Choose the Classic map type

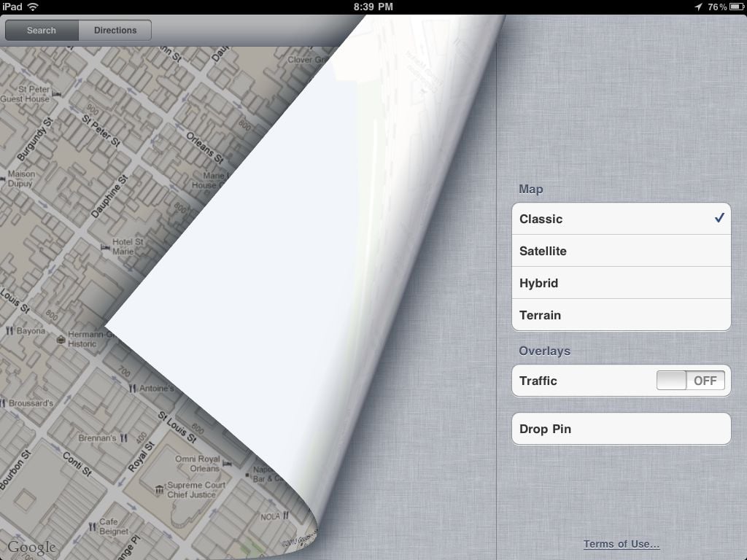622,219
